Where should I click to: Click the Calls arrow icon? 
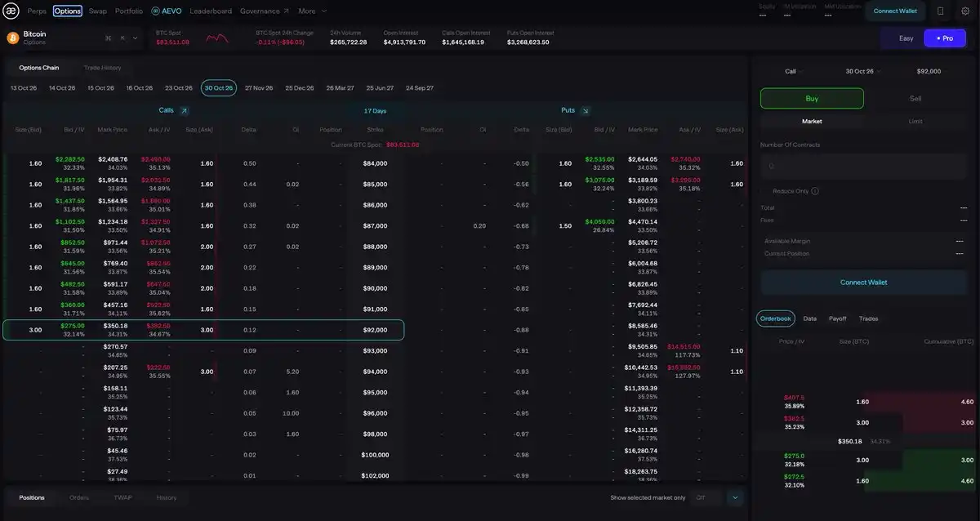(x=185, y=110)
